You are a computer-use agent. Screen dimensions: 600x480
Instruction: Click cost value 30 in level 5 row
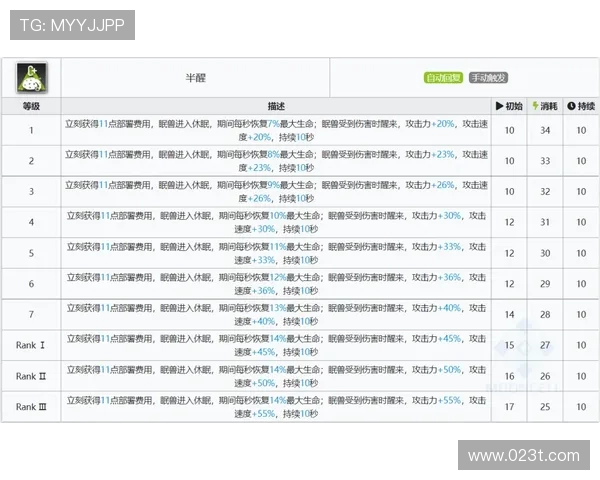click(x=545, y=253)
